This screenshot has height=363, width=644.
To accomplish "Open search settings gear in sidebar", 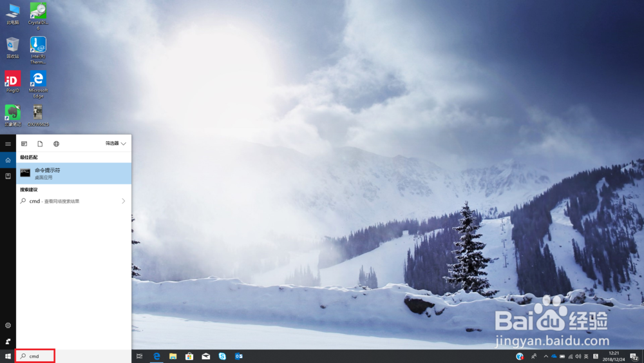I will [8, 325].
